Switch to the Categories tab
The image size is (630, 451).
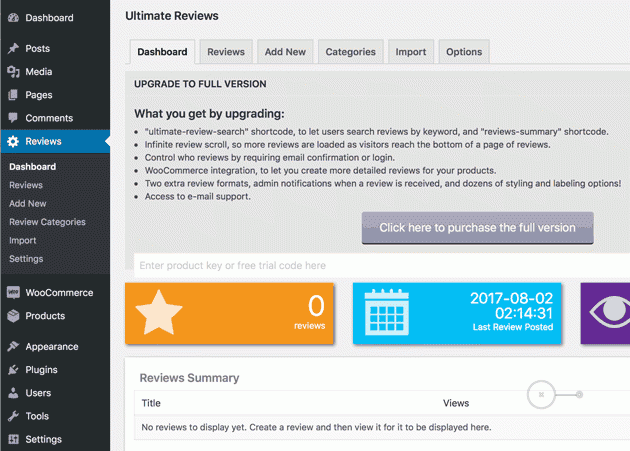pos(350,52)
